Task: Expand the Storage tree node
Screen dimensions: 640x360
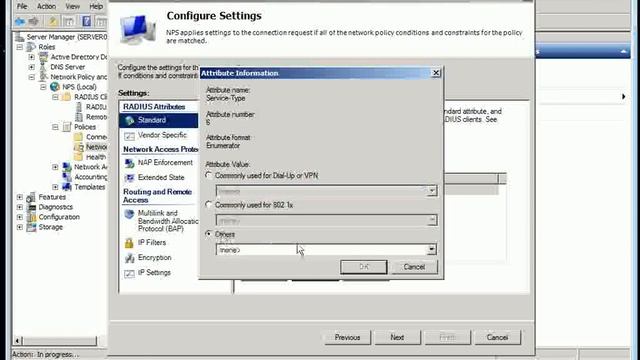Action: 20,227
